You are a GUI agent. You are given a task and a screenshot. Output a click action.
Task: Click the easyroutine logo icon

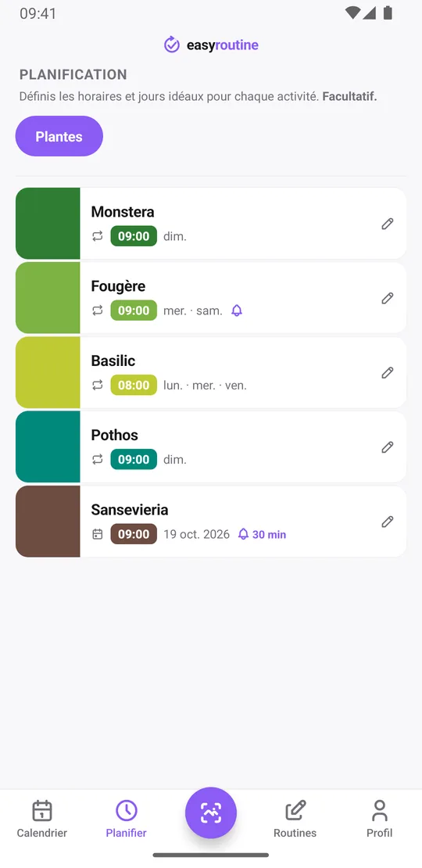point(172,45)
